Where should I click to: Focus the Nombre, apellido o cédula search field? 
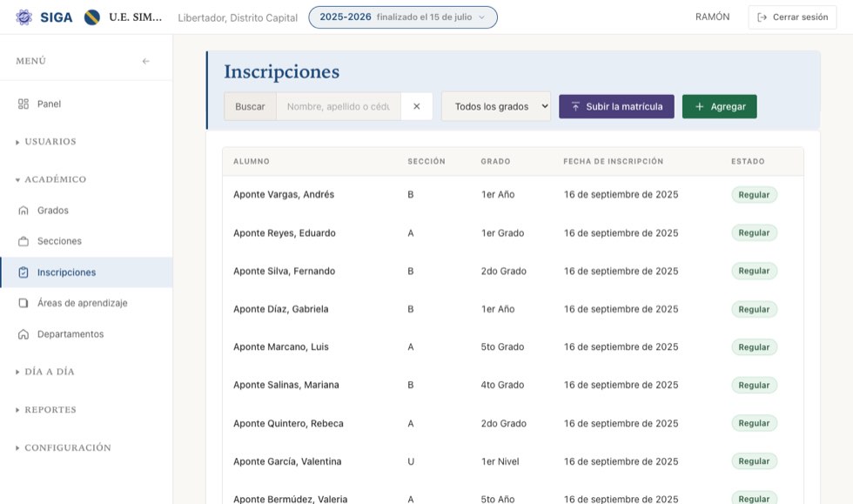[x=339, y=107]
